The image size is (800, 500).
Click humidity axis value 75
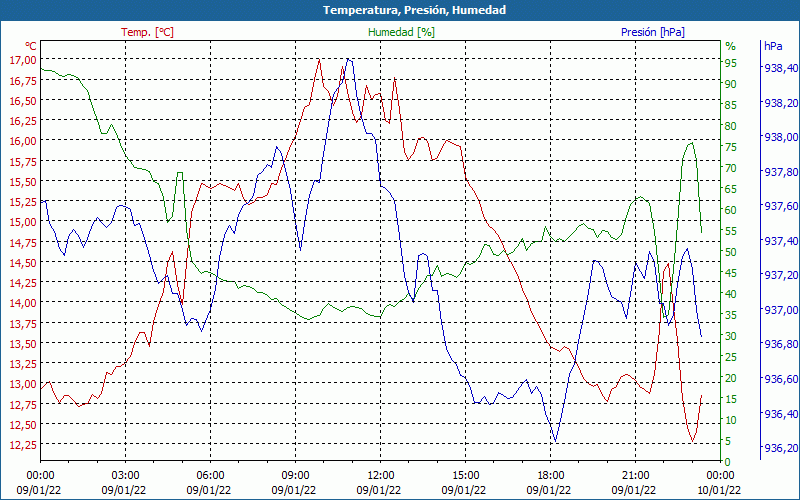[731, 147]
